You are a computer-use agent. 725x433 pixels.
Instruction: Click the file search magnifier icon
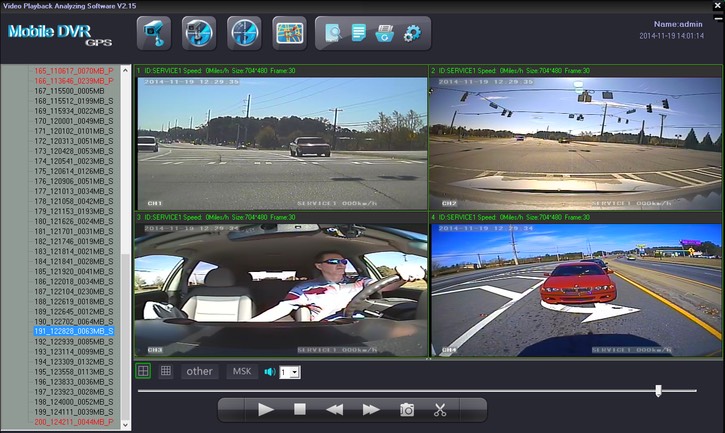(333, 34)
